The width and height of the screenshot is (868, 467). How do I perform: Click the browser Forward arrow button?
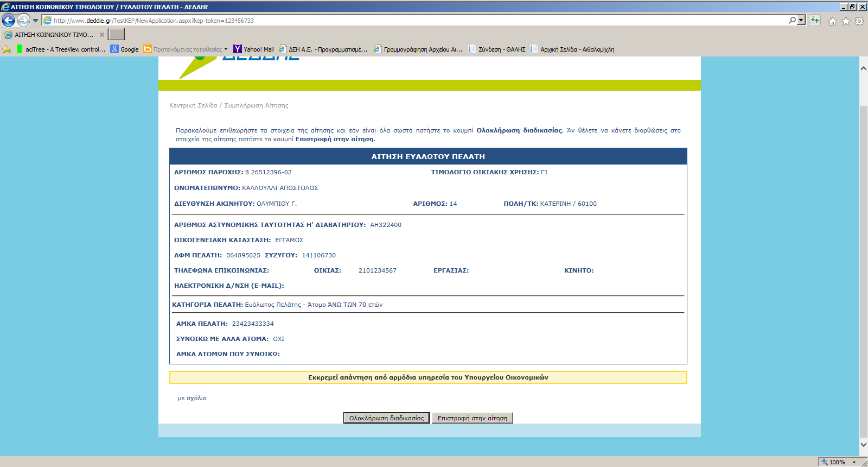point(23,21)
